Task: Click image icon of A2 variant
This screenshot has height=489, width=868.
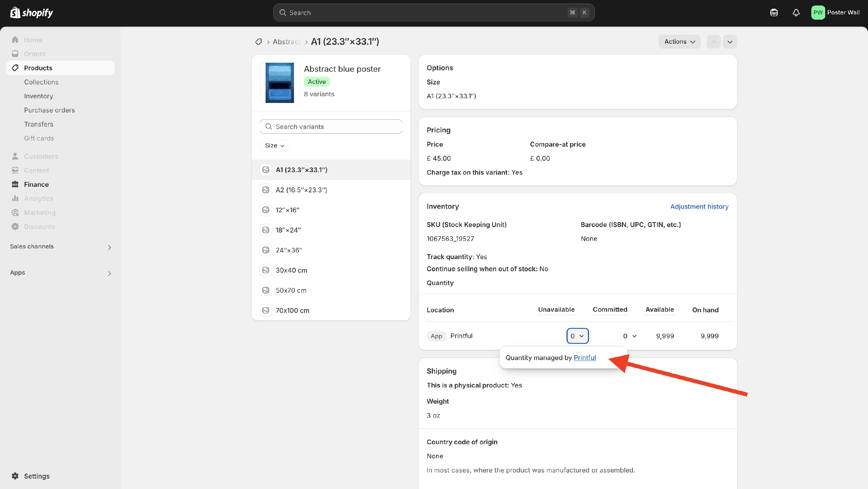Action: pyautogui.click(x=266, y=190)
